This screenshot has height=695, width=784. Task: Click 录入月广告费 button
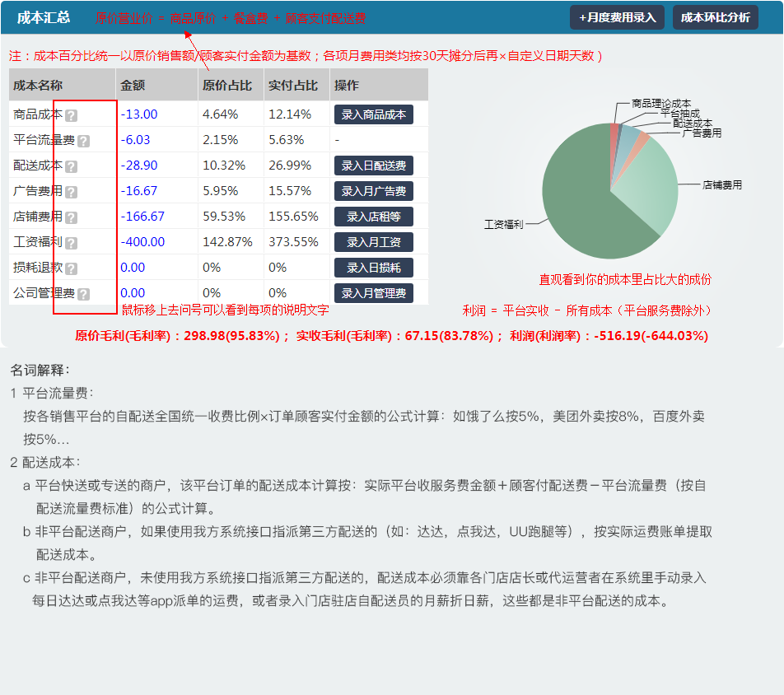374,191
